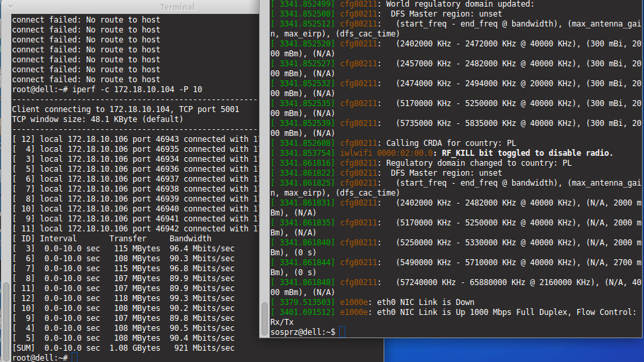Click the 89.9 Mbits/sec result for ID 8
644x362 pixels.
(x=201, y=278)
